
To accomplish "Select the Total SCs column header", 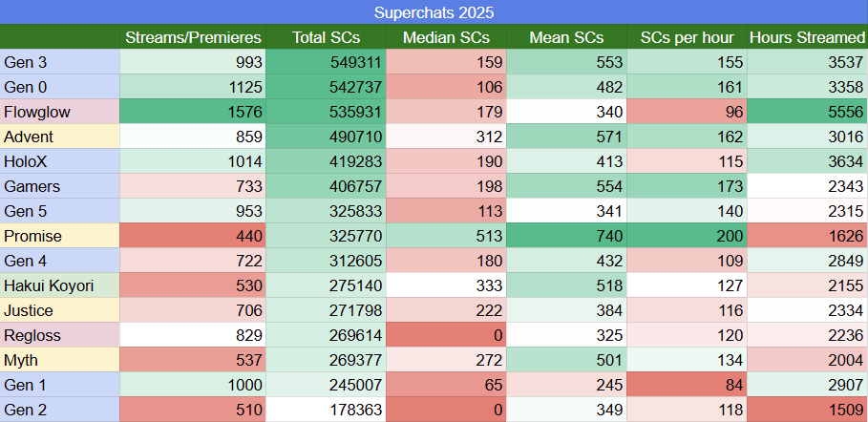I will (x=326, y=37).
